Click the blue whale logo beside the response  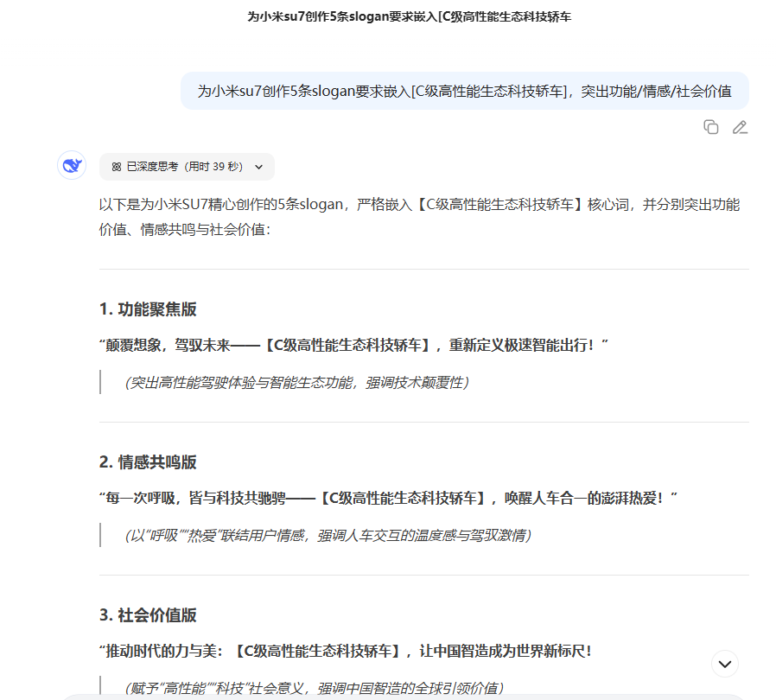71,165
